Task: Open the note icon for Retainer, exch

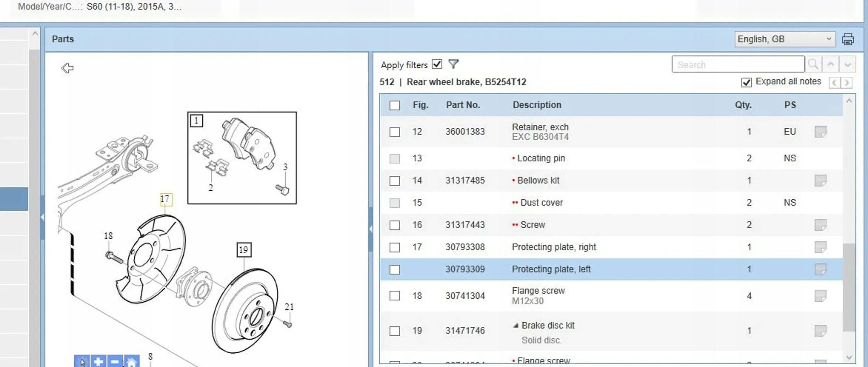Action: pyautogui.click(x=820, y=132)
